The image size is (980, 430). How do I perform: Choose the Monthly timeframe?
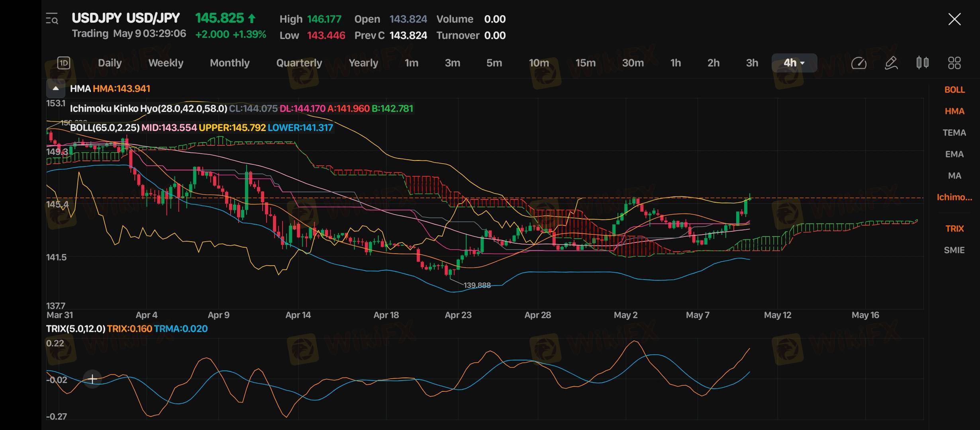[x=229, y=63]
